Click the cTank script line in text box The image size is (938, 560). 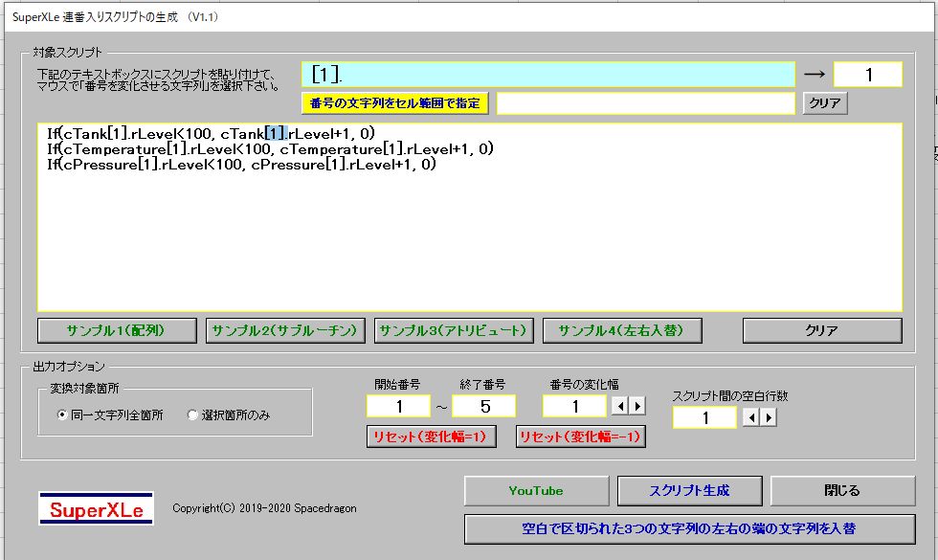point(211,133)
